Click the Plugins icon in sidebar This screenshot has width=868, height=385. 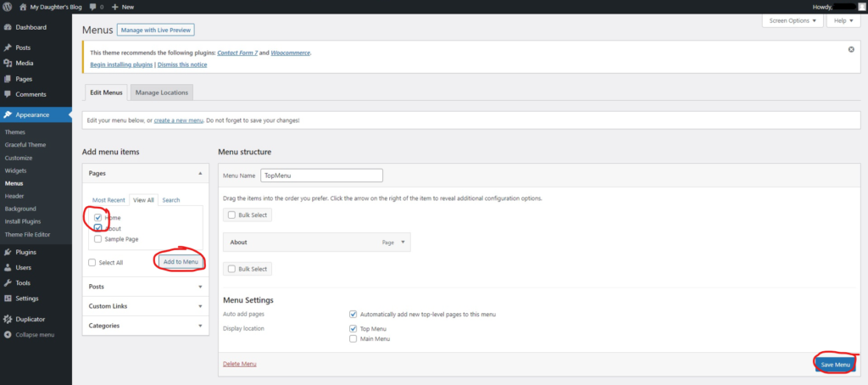click(x=8, y=252)
